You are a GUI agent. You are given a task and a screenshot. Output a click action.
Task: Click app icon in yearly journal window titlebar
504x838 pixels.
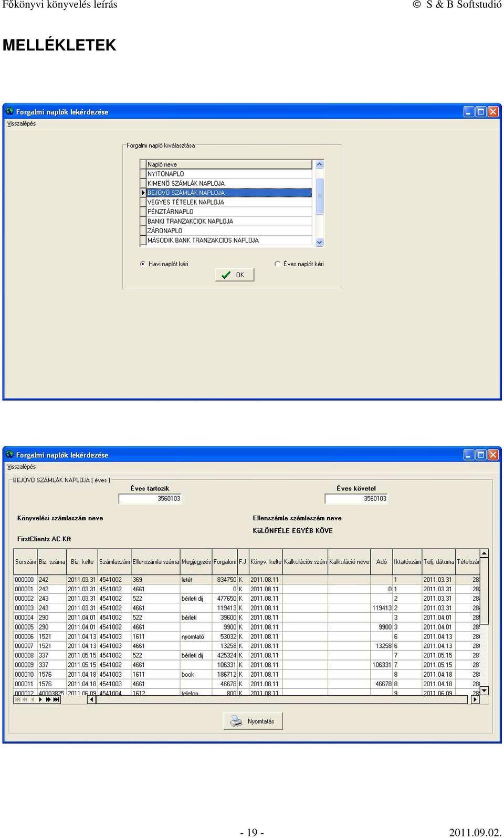pos(9,454)
